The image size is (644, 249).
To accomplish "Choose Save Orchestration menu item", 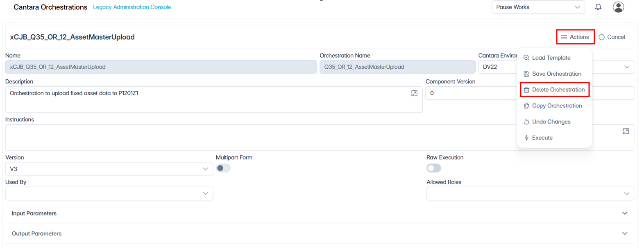I will pos(555,74).
